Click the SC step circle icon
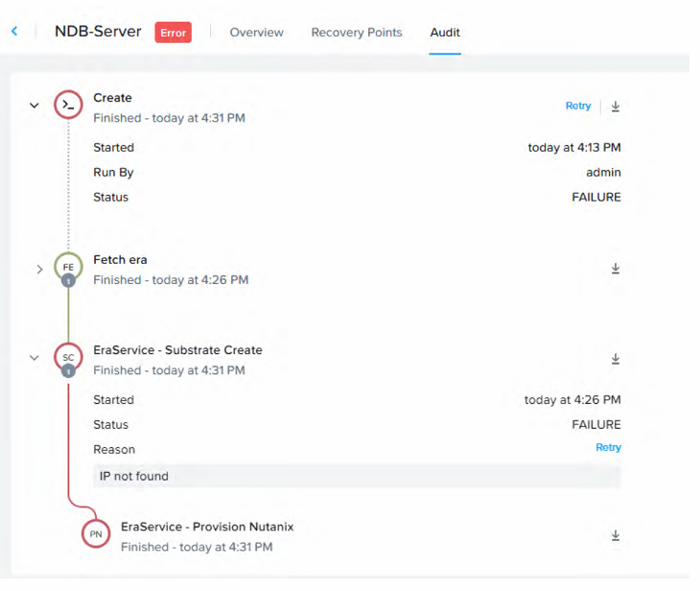 coord(68,358)
